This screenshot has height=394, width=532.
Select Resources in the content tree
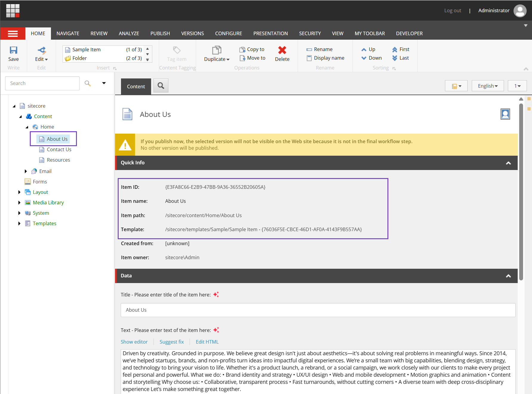[x=58, y=160]
